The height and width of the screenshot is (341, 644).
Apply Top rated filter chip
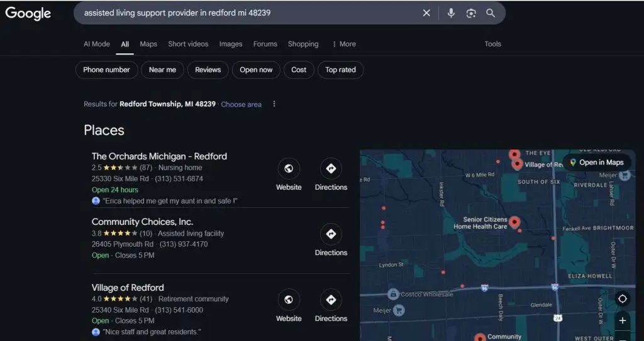pyautogui.click(x=340, y=70)
